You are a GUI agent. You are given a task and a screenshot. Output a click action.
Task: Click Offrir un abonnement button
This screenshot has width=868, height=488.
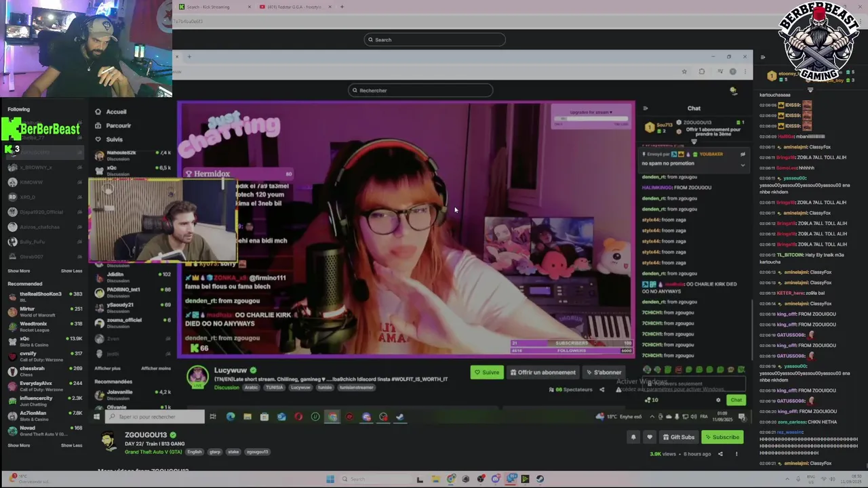tap(542, 372)
